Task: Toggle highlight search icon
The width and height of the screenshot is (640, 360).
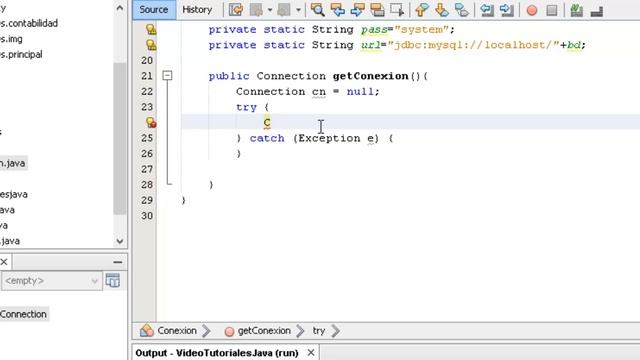Action: (377, 10)
